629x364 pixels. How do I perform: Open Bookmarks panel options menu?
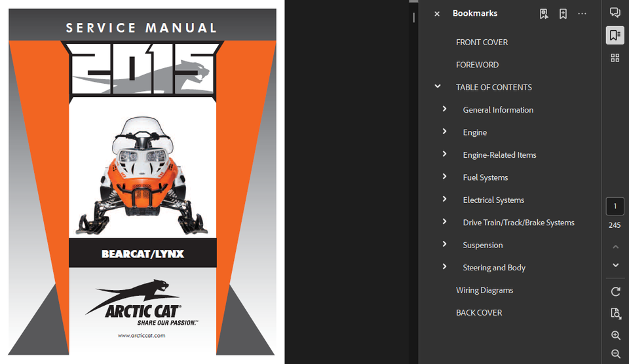582,14
